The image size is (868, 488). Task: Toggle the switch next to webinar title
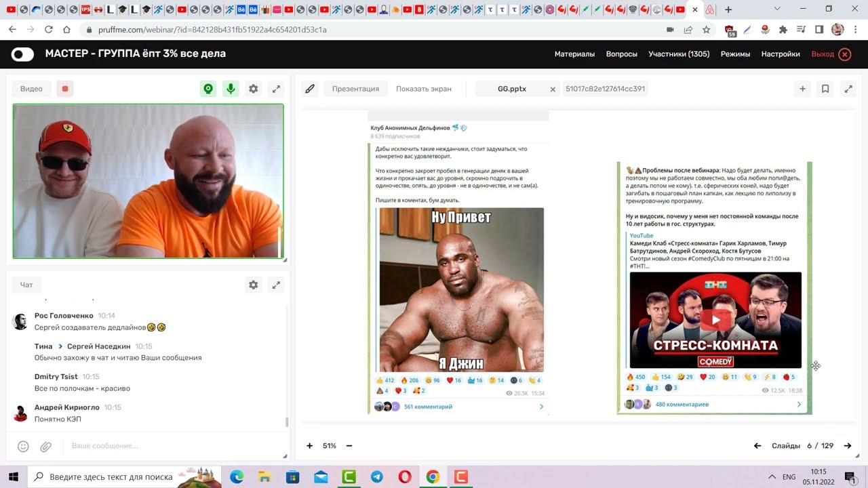coord(23,54)
